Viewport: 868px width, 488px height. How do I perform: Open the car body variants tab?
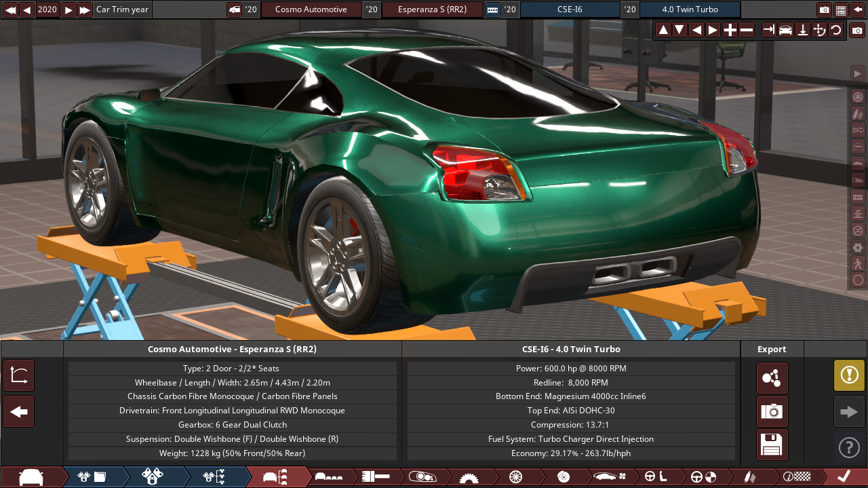coord(329,477)
